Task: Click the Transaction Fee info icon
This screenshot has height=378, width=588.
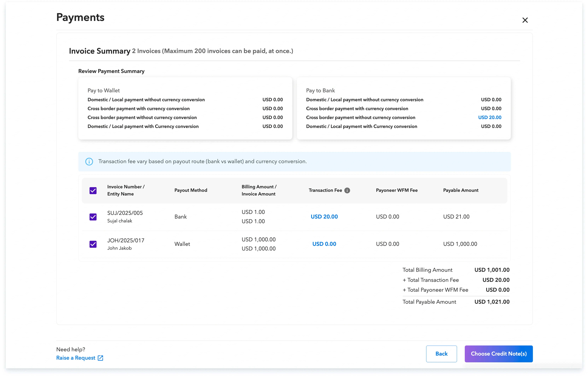Action: coord(347,190)
